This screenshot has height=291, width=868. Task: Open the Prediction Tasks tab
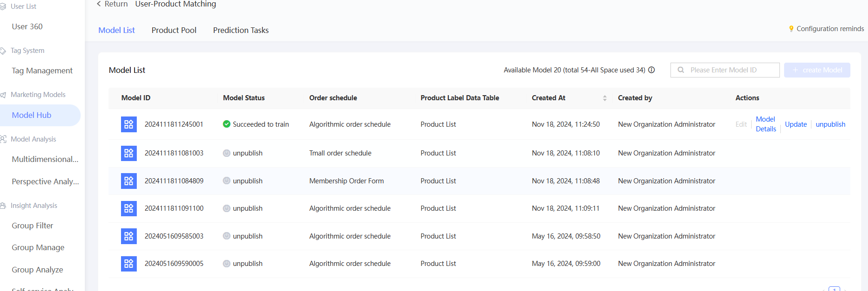241,30
